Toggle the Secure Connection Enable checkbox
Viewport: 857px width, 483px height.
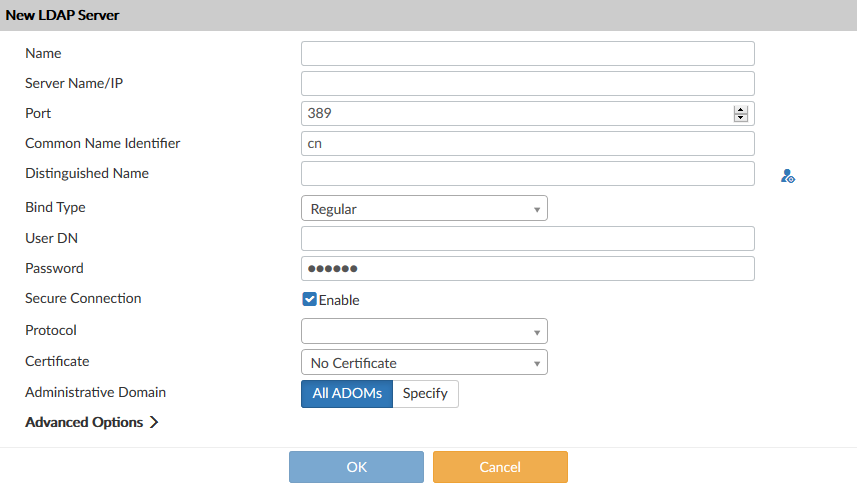(x=310, y=299)
